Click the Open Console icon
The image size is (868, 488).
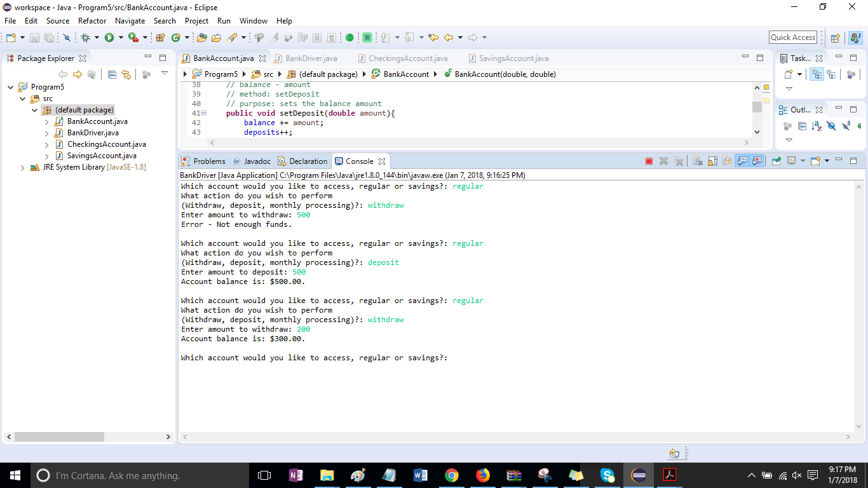[x=816, y=161]
